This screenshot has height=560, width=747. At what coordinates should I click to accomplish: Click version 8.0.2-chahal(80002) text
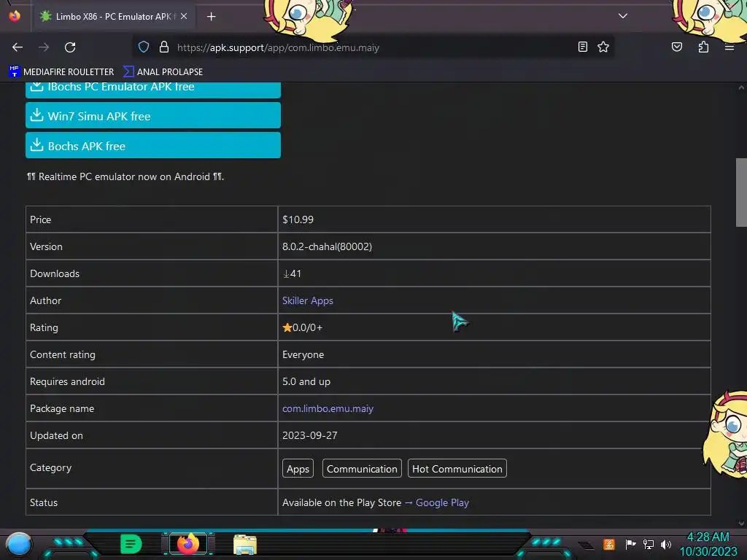pos(327,246)
